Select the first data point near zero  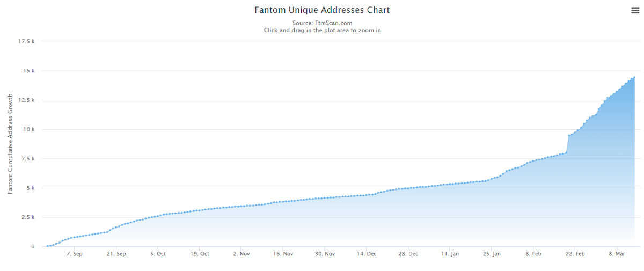pyautogui.click(x=48, y=246)
